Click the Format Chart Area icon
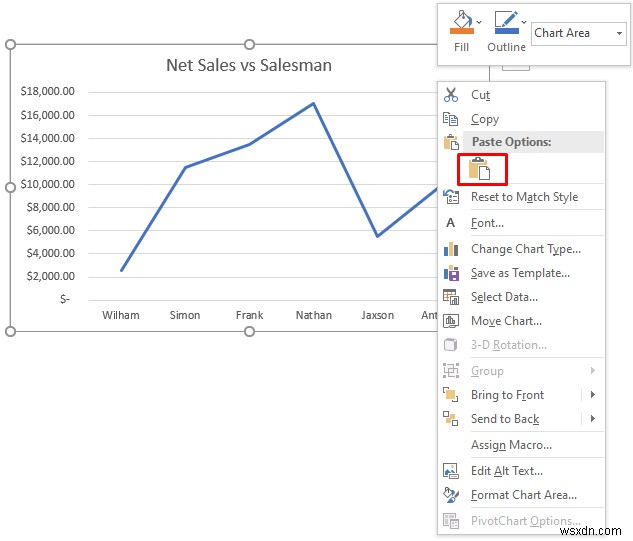This screenshot has height=541, width=633. (x=451, y=495)
